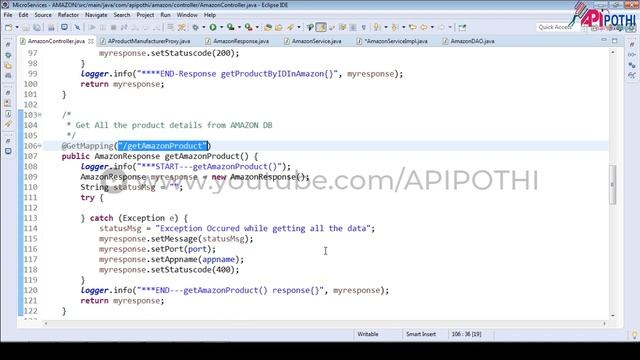Click the Search flashlight icon
640x360 pixels.
click(291, 27)
